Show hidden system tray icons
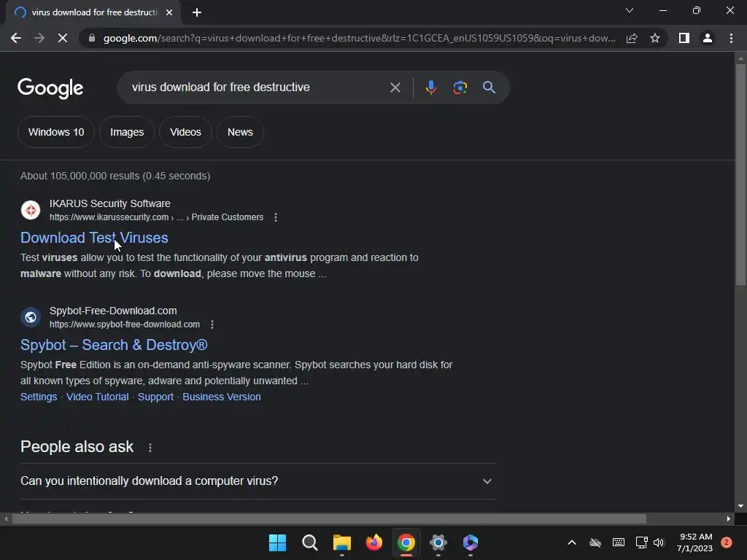Image resolution: width=747 pixels, height=560 pixels. 572,542
